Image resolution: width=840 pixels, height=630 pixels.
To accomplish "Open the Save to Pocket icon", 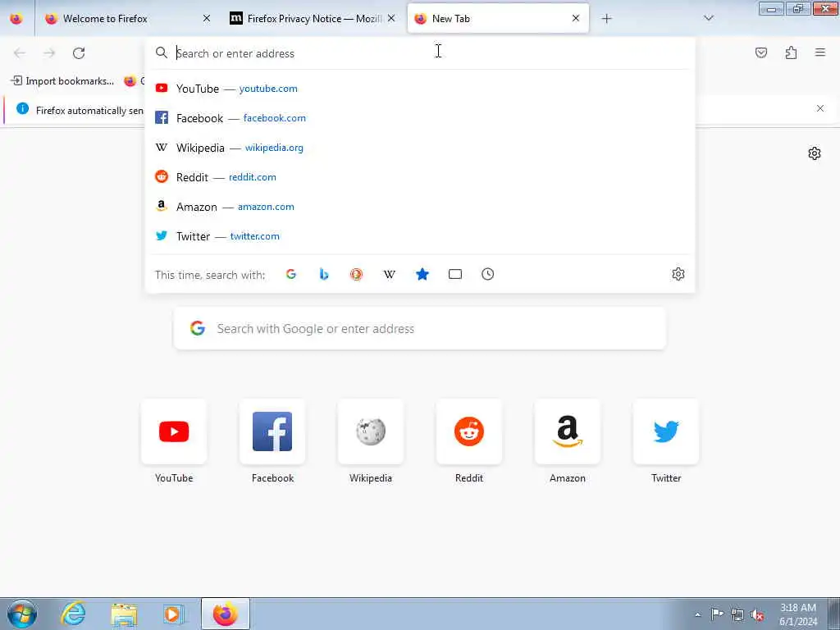I will click(761, 52).
